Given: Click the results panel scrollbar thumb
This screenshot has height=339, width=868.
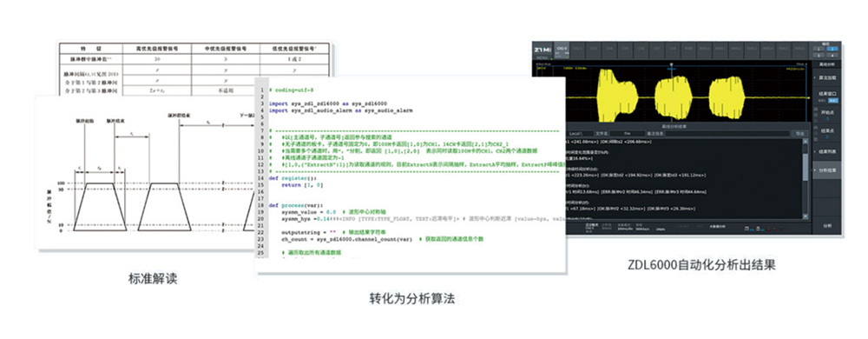Looking at the screenshot, I should (x=806, y=167).
